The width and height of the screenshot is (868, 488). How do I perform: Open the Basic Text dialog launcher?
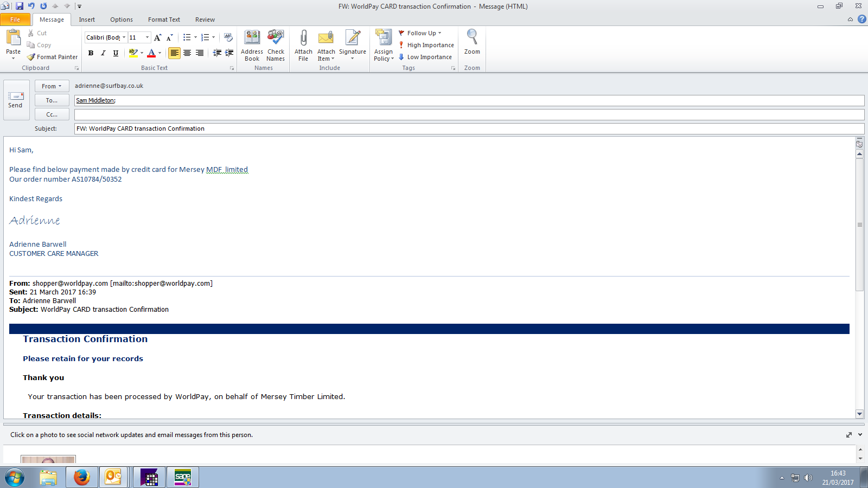click(232, 68)
